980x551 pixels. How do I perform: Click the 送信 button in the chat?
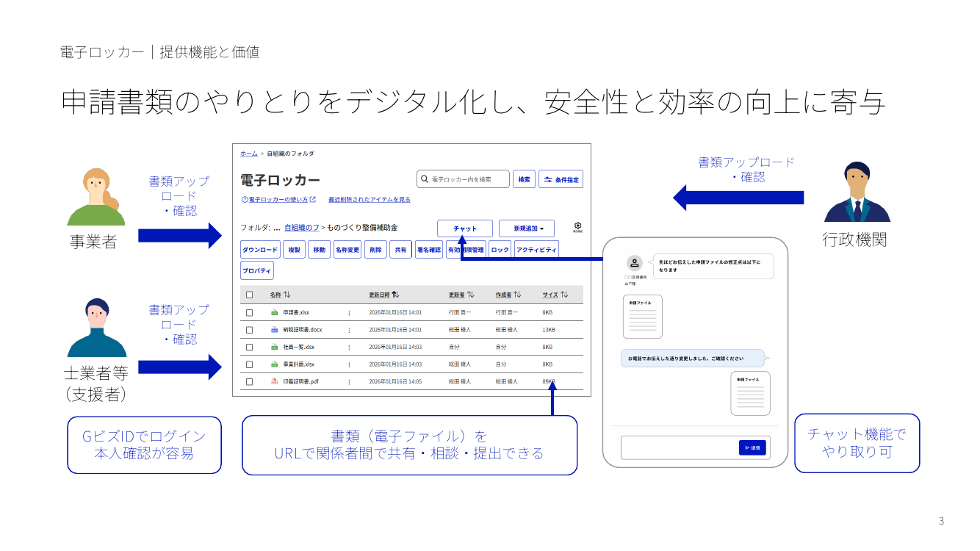[753, 447]
